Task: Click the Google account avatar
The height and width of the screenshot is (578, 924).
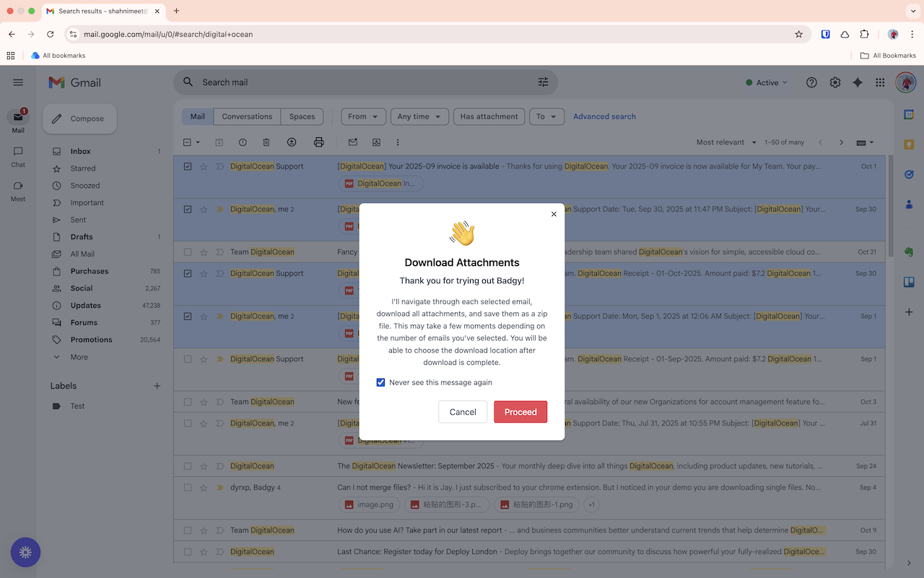Action: click(905, 82)
